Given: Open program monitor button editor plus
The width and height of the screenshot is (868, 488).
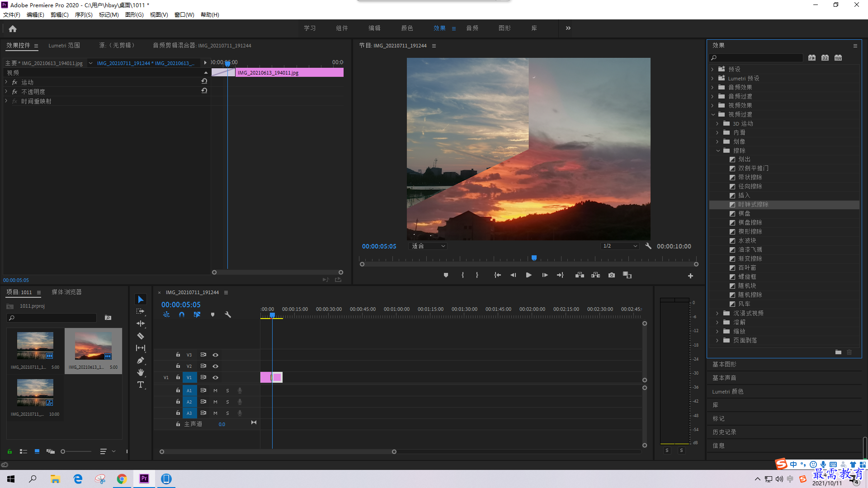Looking at the screenshot, I should click(x=690, y=276).
